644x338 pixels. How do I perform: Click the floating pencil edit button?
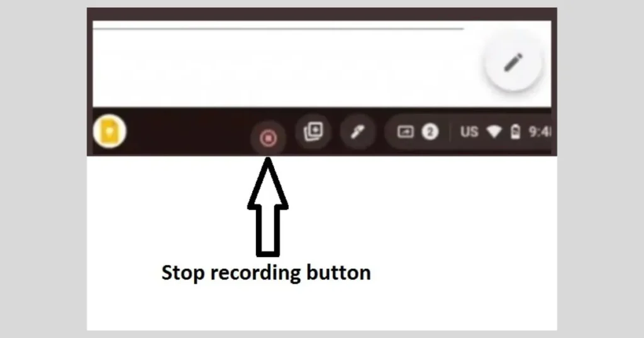[x=513, y=63]
